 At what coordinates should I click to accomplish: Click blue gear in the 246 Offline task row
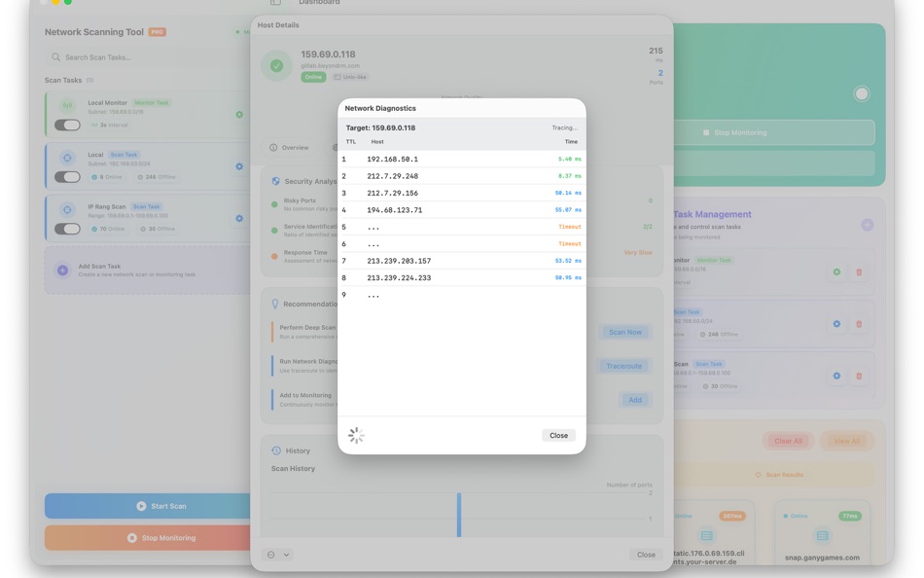pos(836,324)
